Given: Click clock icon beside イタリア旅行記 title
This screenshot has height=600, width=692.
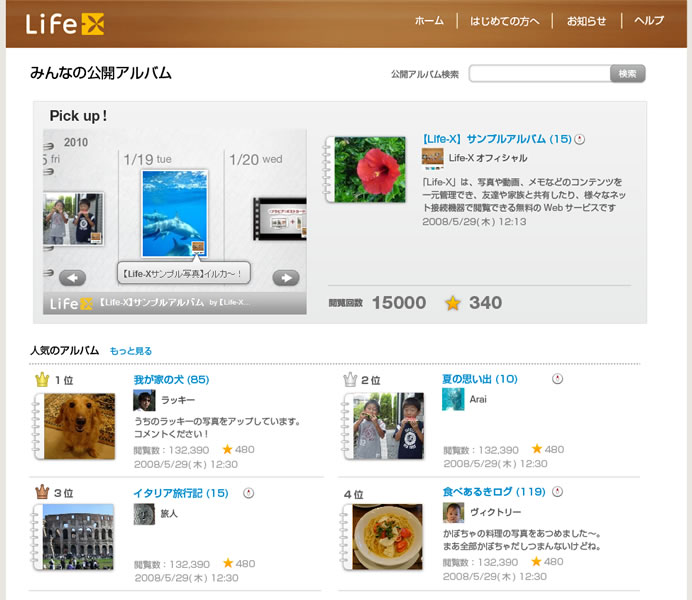Looking at the screenshot, I should point(248,493).
